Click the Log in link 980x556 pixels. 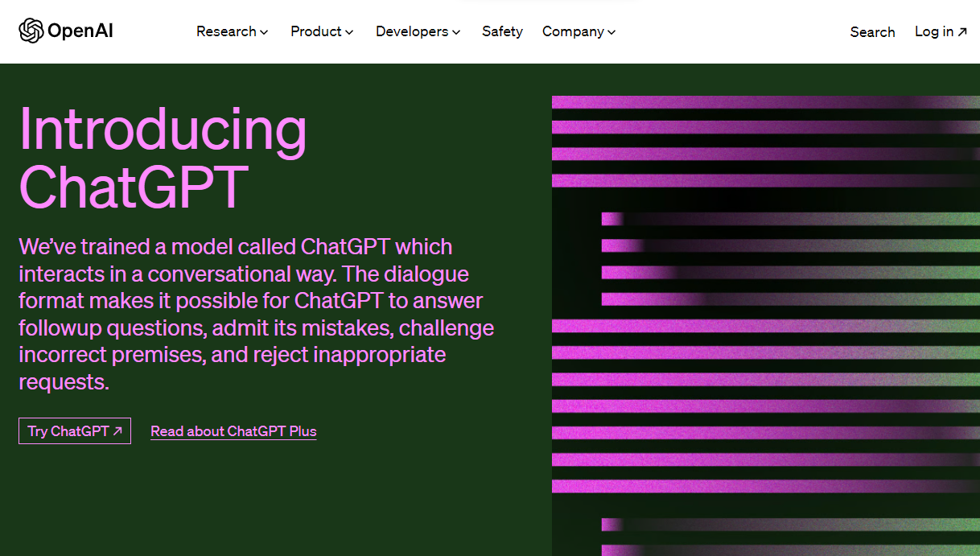tap(941, 31)
